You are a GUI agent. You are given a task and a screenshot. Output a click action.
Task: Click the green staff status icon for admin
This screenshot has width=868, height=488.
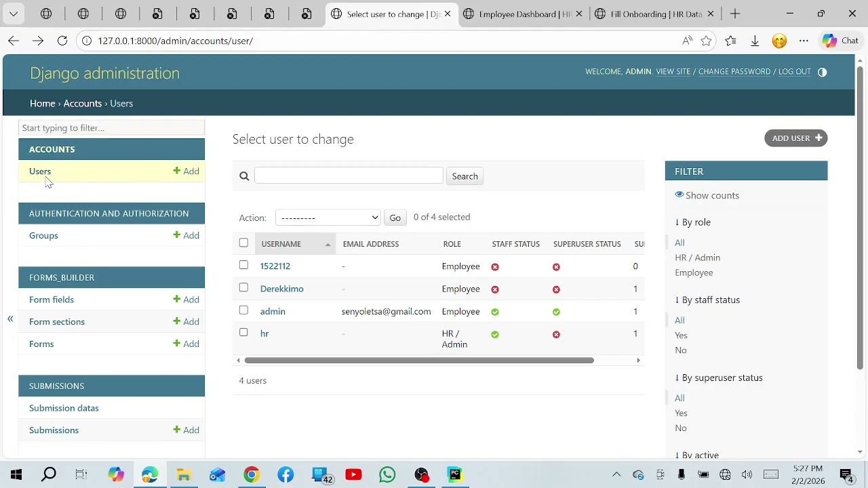click(495, 312)
